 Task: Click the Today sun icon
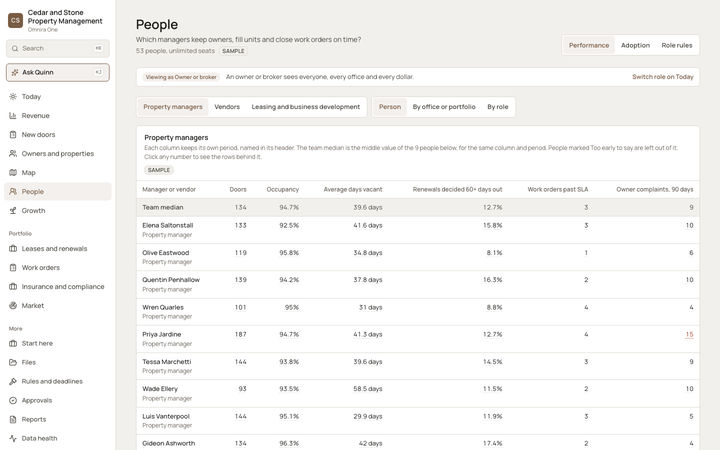pos(13,96)
